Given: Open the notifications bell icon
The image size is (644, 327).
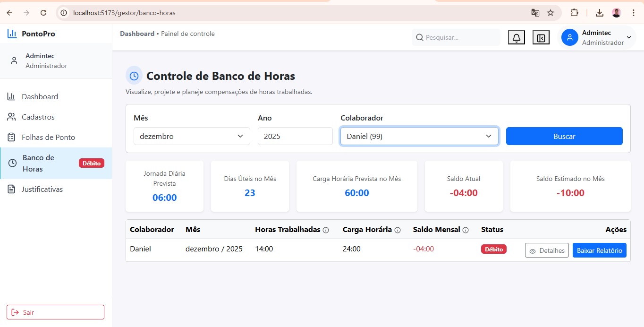Looking at the screenshot, I should pos(516,37).
